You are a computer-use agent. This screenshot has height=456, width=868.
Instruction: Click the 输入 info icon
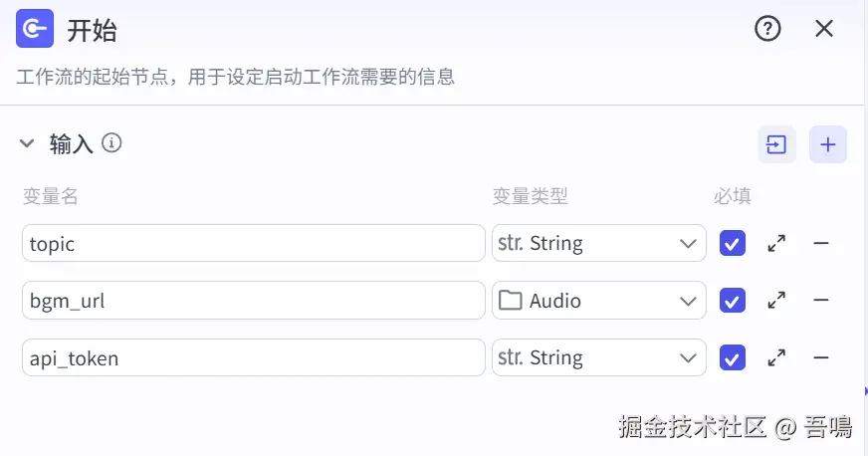point(112,143)
